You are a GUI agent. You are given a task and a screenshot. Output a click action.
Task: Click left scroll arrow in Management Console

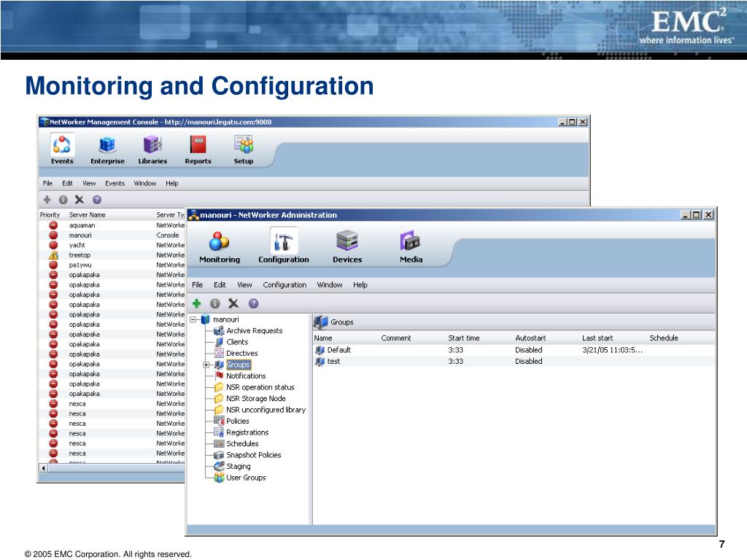[44, 468]
